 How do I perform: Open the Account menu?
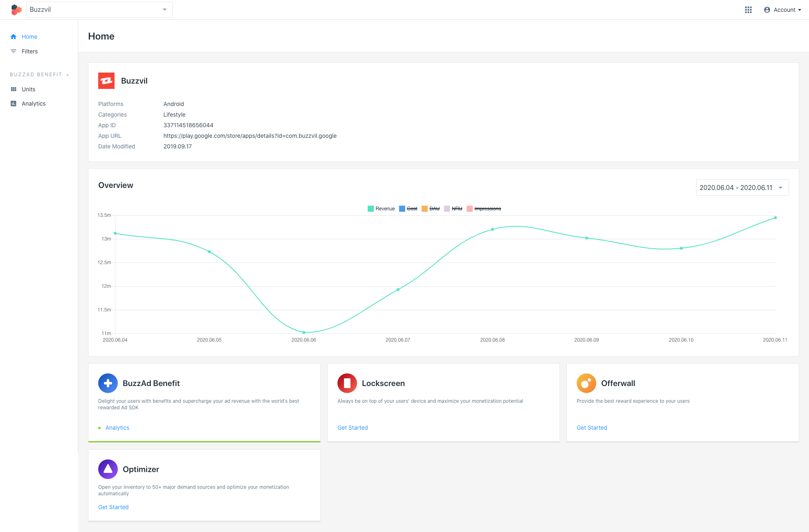pyautogui.click(x=783, y=10)
